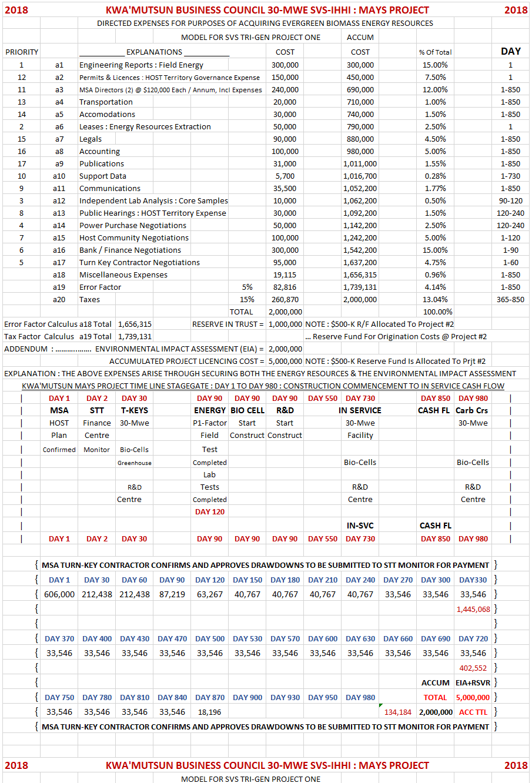
Task: Click the code cell a20
Action: 59,299
